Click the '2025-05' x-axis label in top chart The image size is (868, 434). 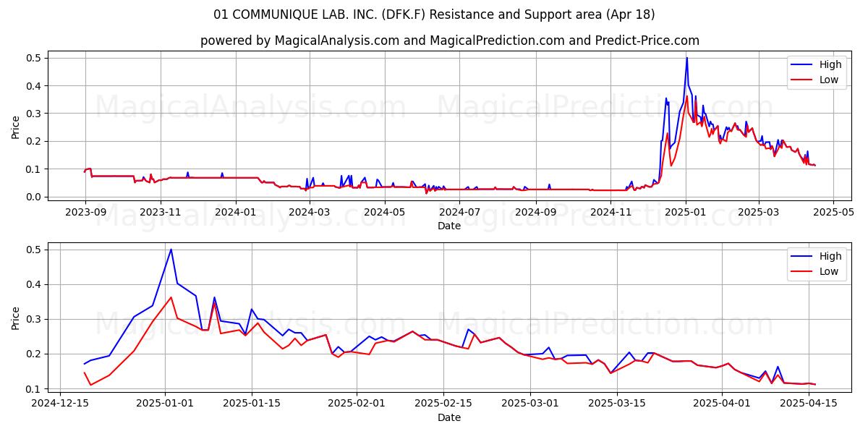833,212
